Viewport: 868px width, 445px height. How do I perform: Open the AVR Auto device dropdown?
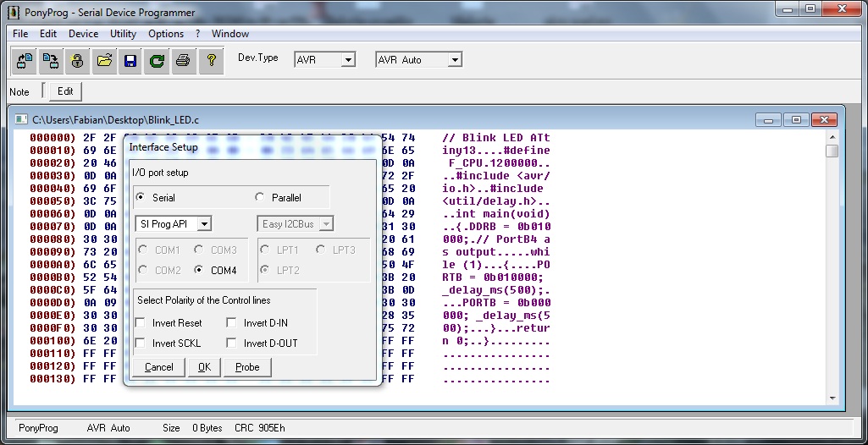455,60
